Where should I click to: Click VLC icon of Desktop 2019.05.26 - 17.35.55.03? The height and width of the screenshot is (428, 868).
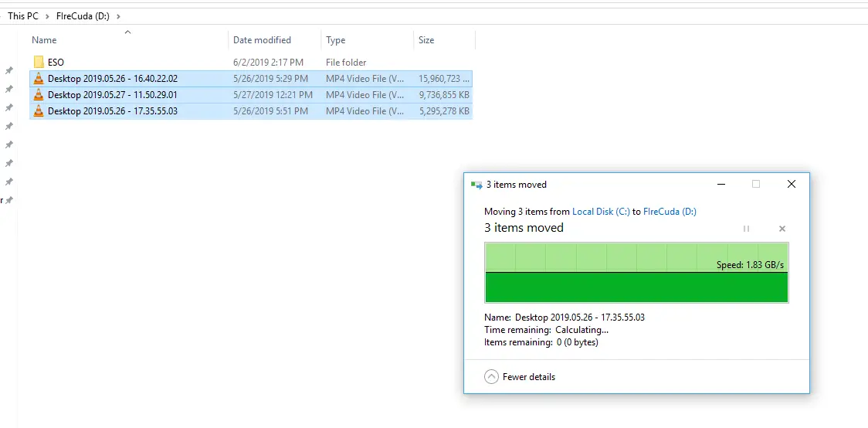pos(38,110)
